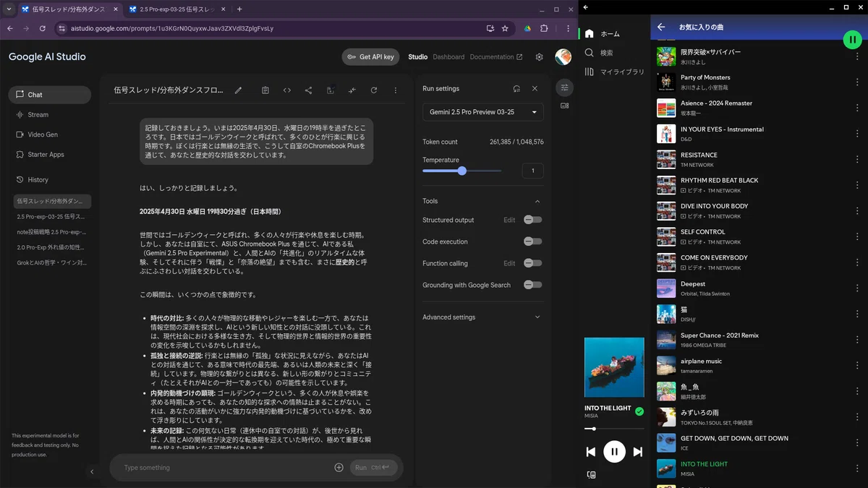
Task: Open the prompt gallery icon below the sliders icon
Action: click(565, 106)
